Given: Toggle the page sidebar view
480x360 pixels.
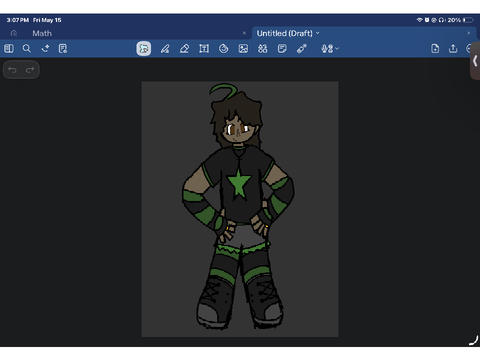Looking at the screenshot, I should click(9, 49).
